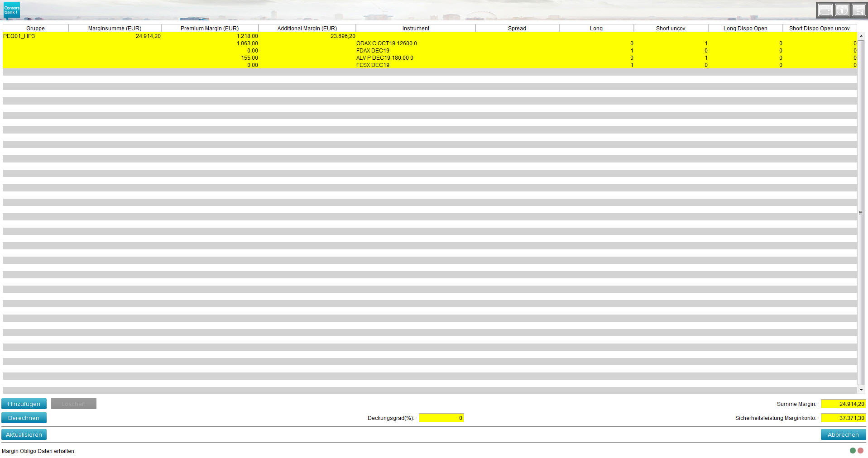Click the Premium Margin (EUR) column header

click(x=210, y=28)
